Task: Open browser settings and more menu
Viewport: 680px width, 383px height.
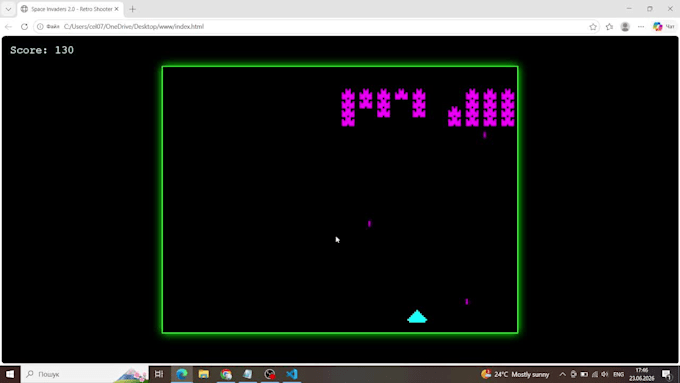Action: coord(641,27)
